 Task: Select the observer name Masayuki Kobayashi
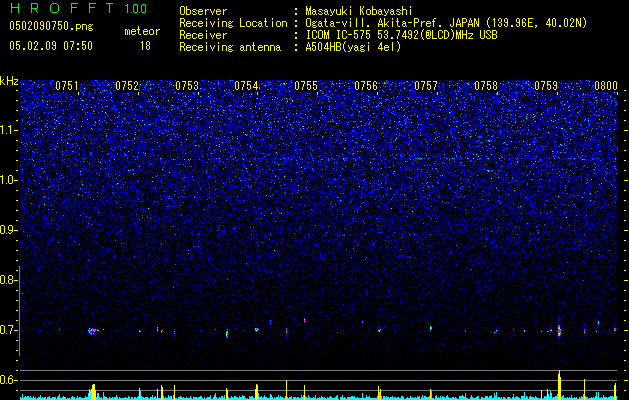[x=358, y=11]
